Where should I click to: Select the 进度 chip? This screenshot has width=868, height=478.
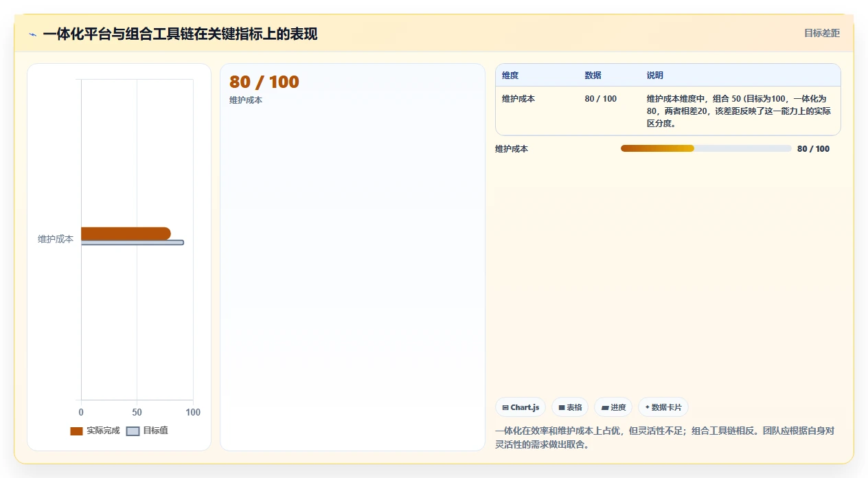[x=613, y=407]
